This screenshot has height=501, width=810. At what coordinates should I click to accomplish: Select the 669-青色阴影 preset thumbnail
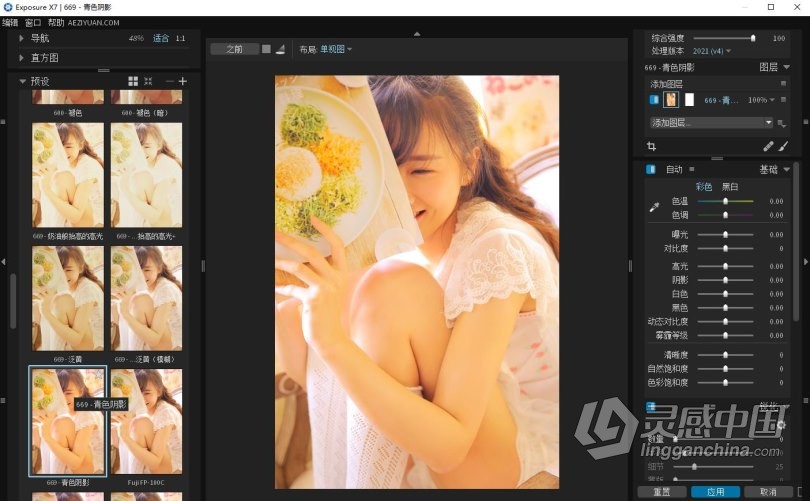click(68, 421)
